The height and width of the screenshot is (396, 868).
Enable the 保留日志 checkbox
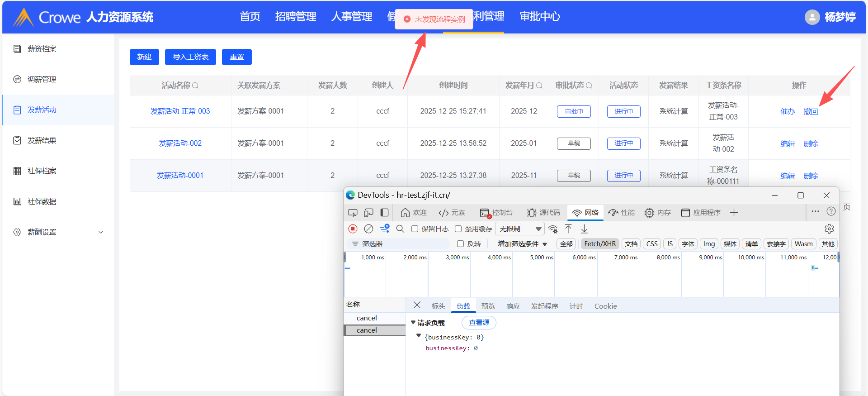(415, 229)
